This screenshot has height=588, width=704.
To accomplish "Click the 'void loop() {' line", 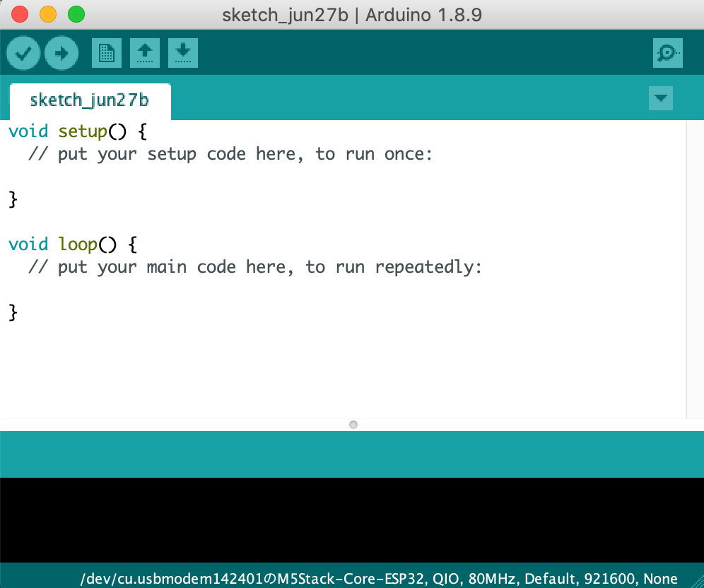I will (x=73, y=245).
